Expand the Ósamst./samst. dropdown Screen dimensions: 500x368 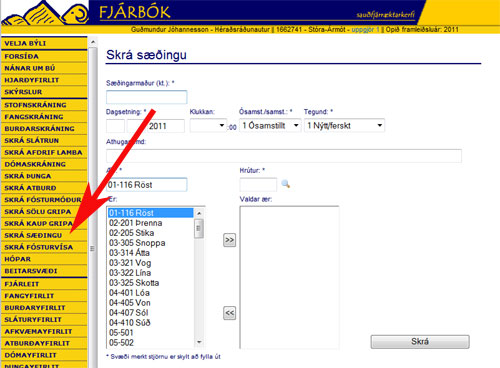(x=270, y=126)
